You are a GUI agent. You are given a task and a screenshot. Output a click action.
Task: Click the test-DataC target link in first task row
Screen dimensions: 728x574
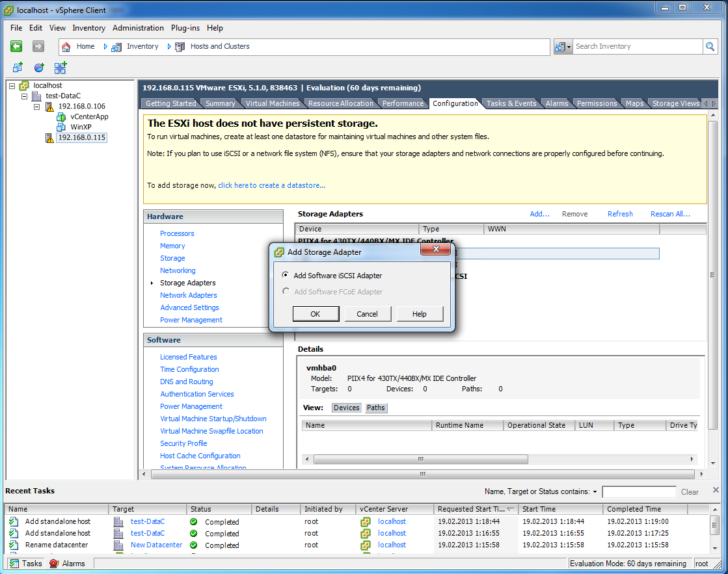click(x=148, y=521)
